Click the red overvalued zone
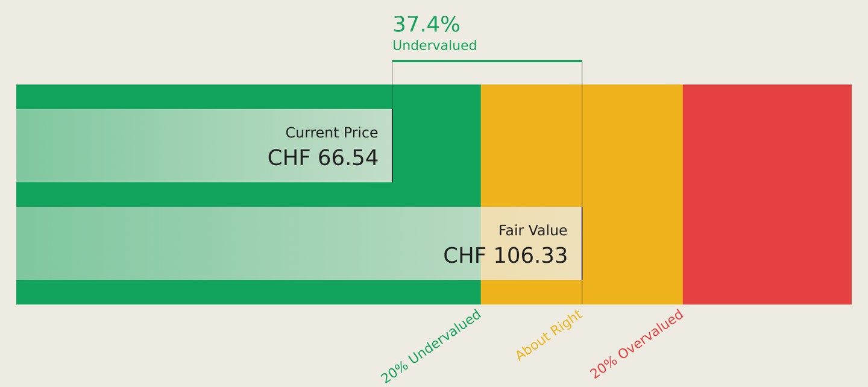This screenshot has width=868, height=387. click(767, 194)
